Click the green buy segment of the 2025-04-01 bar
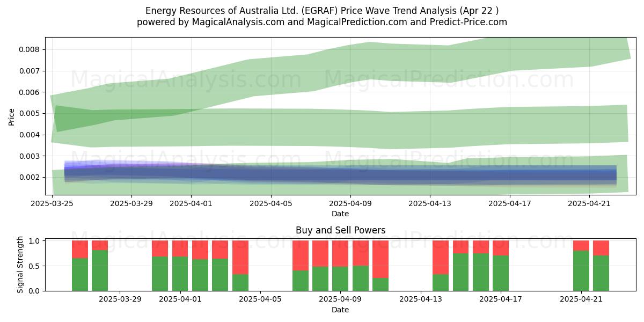Screen dimensions: 644x322 click(x=180, y=274)
